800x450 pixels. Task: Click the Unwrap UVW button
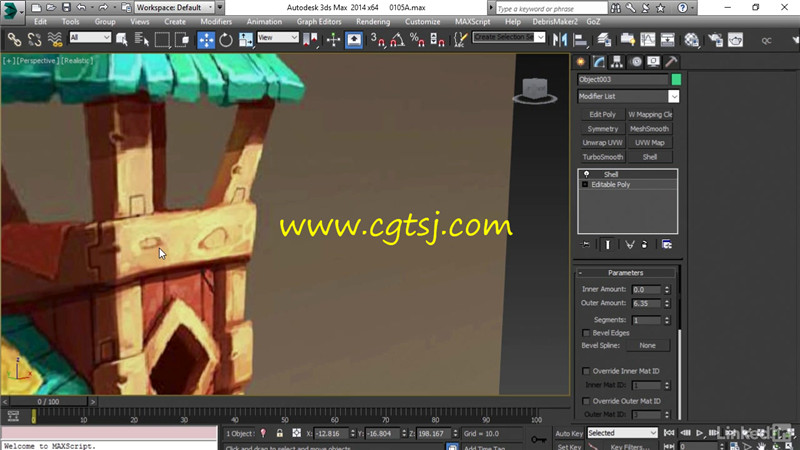603,143
